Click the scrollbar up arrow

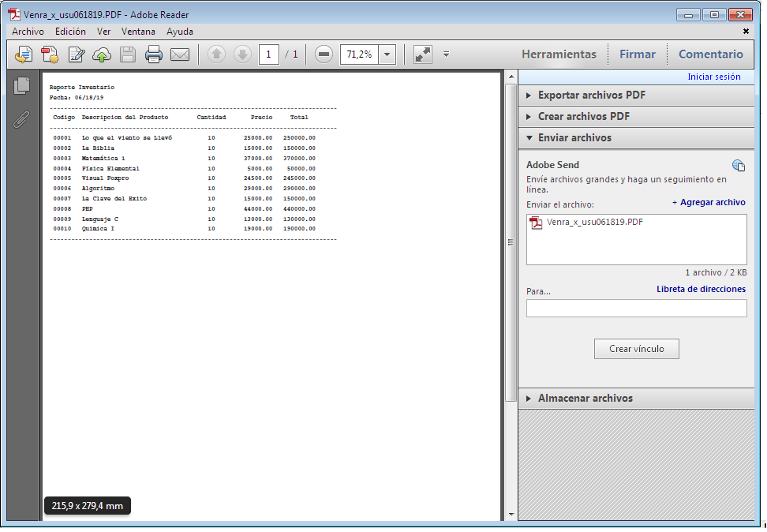tap(511, 77)
